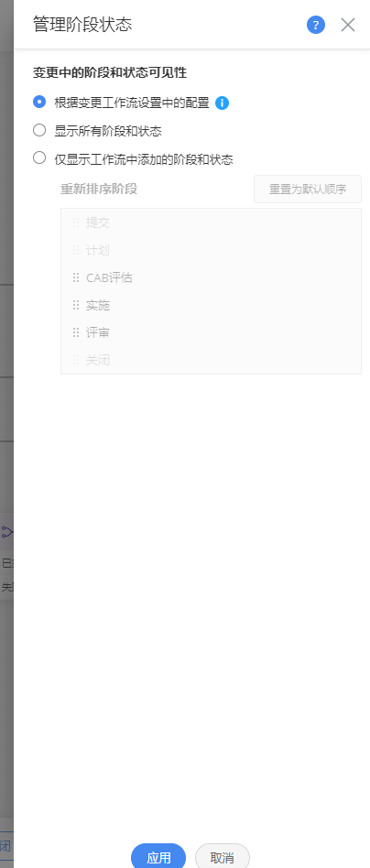Close the Manage Stage Status panel
The width and height of the screenshot is (370, 868).
tap(348, 25)
